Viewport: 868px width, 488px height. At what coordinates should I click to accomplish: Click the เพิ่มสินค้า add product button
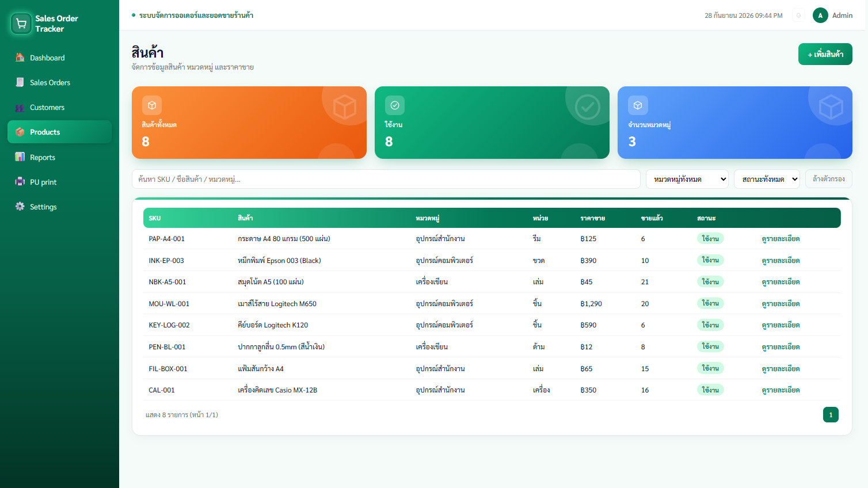click(825, 54)
